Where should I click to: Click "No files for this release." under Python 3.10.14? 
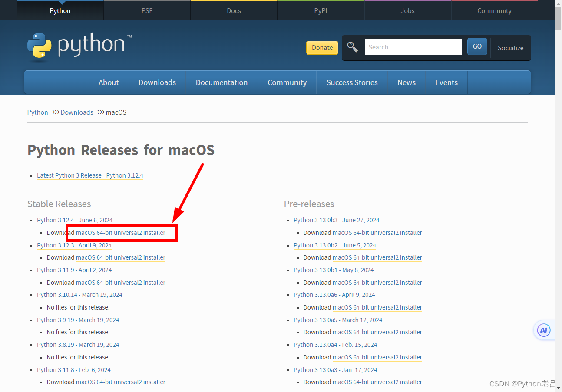tap(78, 307)
